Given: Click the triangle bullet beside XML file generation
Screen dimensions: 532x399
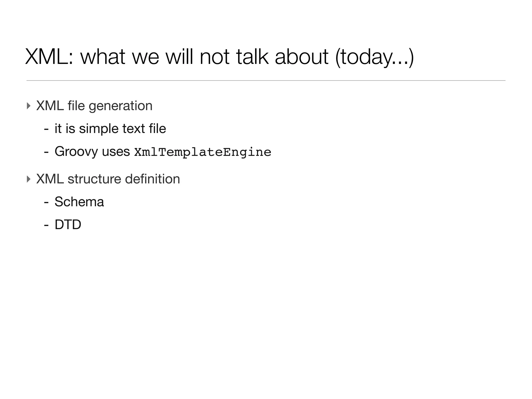Looking at the screenshot, I should click(x=29, y=106).
